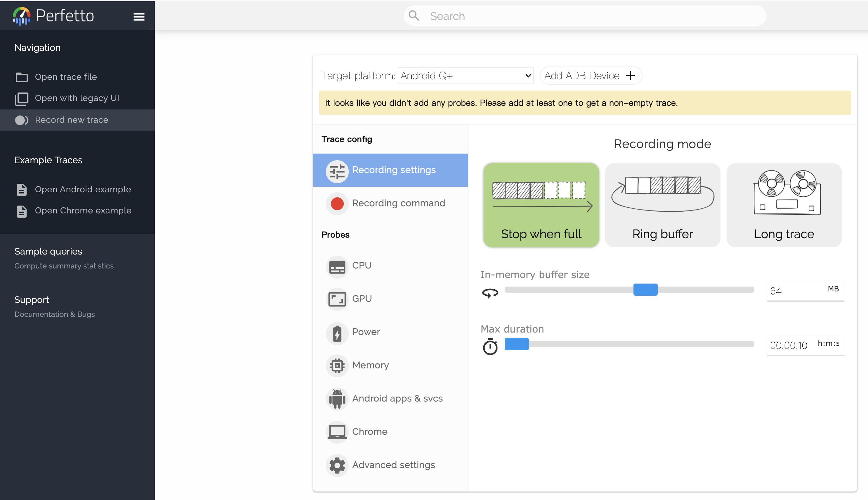The width and height of the screenshot is (868, 500).
Task: Select Stop when full recording mode
Action: [541, 205]
